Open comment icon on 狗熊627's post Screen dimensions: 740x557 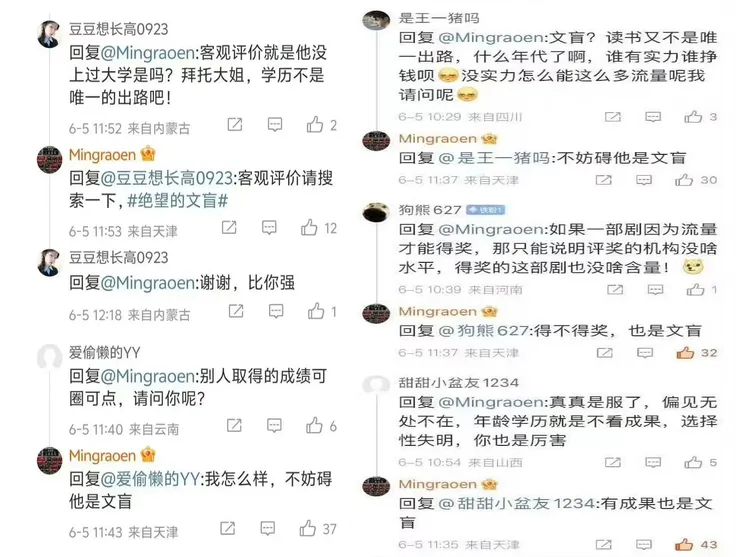point(655,289)
